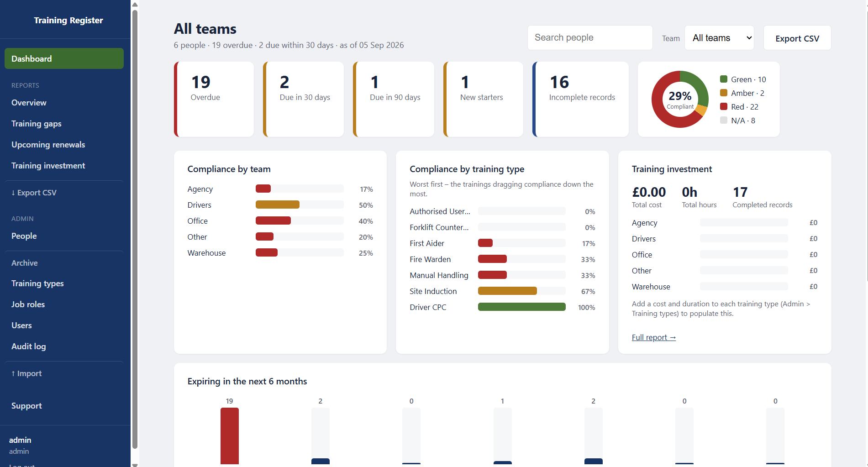
Task: Click Driver CPC 100% green bar
Action: point(522,307)
